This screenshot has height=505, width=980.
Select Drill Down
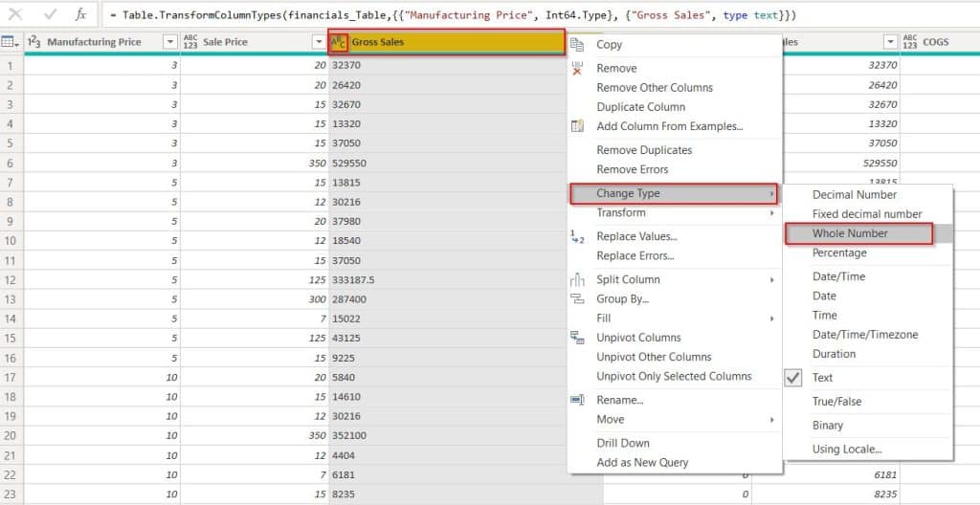[x=622, y=443]
